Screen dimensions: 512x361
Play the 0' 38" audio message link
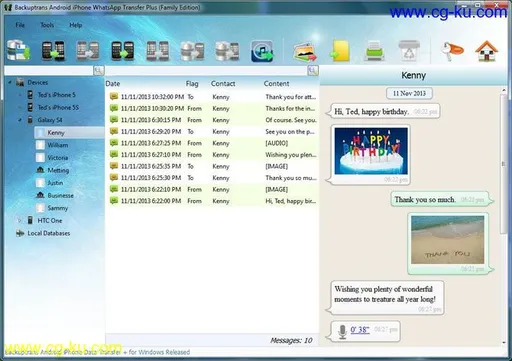coord(360,330)
